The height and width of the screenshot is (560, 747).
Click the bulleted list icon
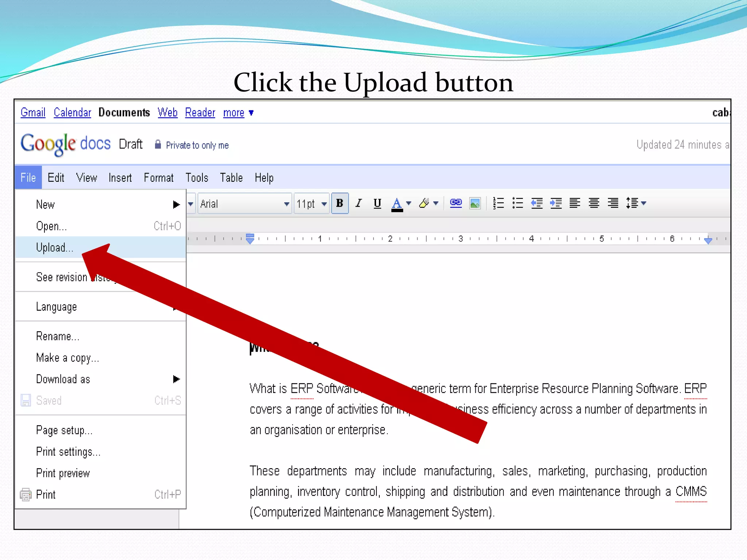pyautogui.click(x=518, y=203)
